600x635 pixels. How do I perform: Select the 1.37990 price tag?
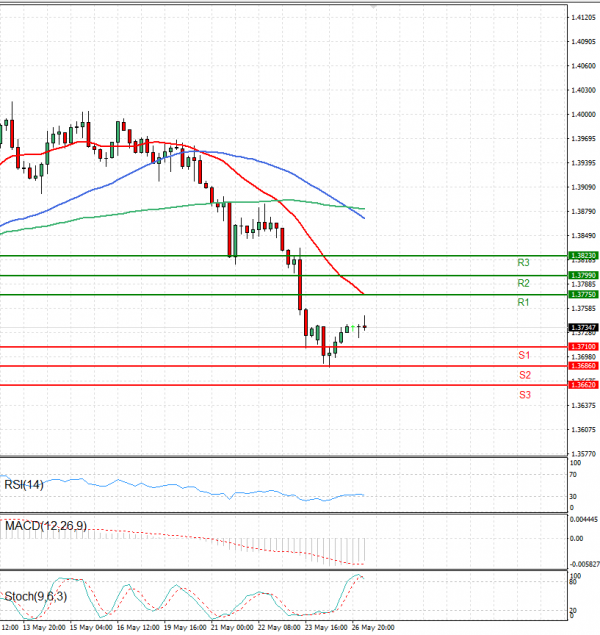pos(583,275)
